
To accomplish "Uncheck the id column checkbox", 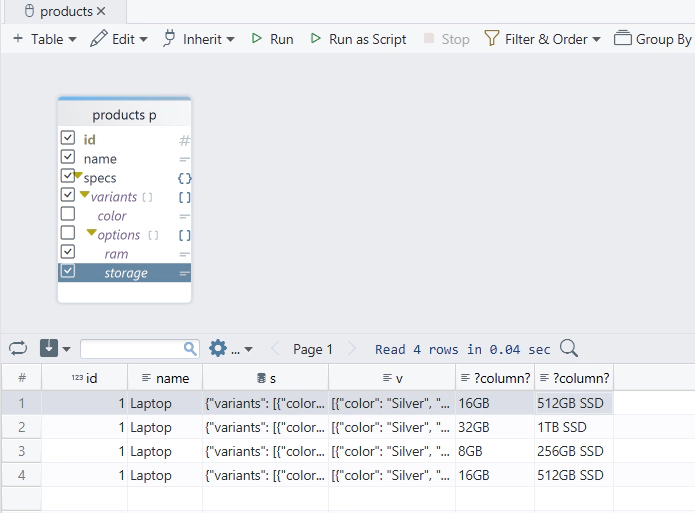I will (x=68, y=139).
